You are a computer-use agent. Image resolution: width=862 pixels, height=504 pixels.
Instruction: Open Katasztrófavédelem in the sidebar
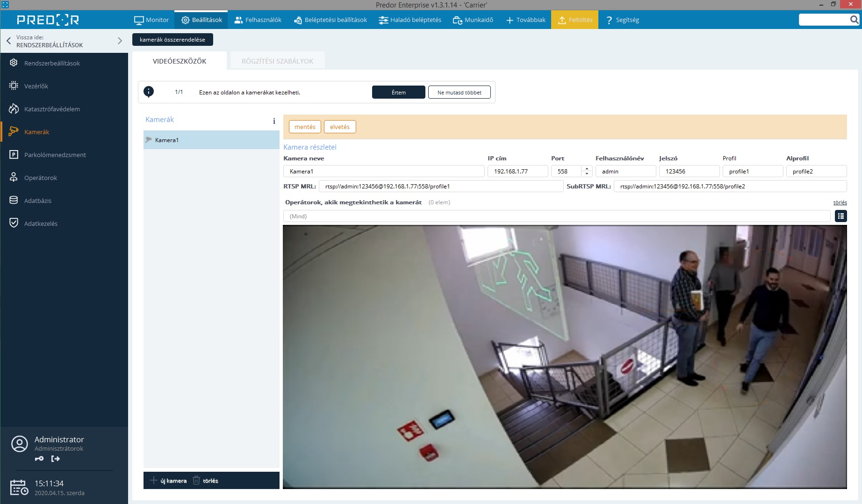pos(51,109)
